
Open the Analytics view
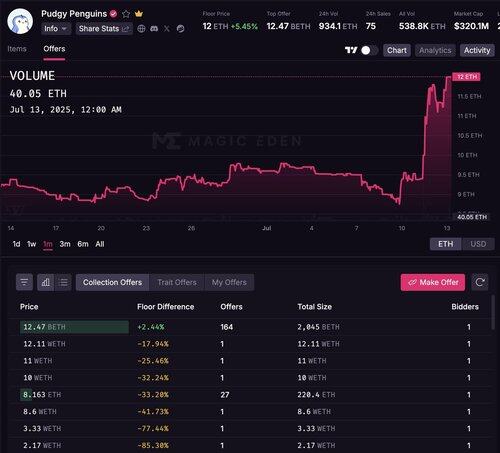[435, 50]
